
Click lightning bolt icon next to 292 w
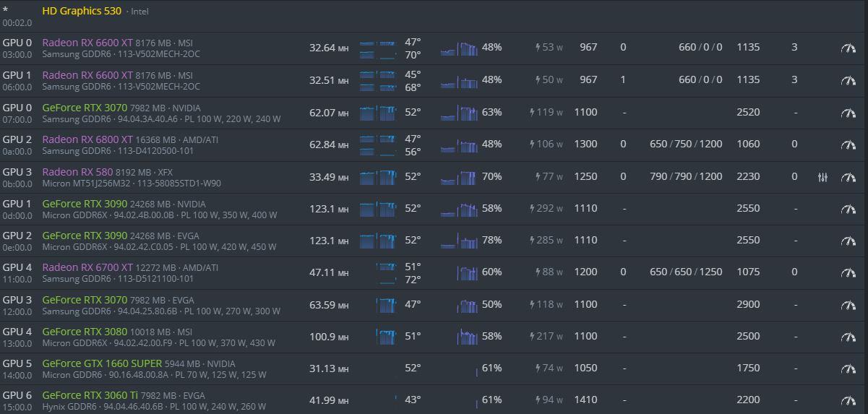pos(533,208)
